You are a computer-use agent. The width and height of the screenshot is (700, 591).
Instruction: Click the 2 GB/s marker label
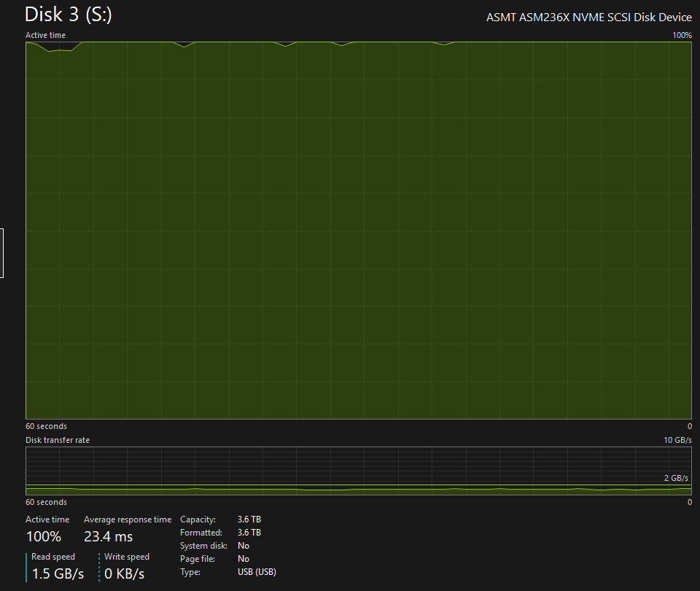click(x=675, y=478)
